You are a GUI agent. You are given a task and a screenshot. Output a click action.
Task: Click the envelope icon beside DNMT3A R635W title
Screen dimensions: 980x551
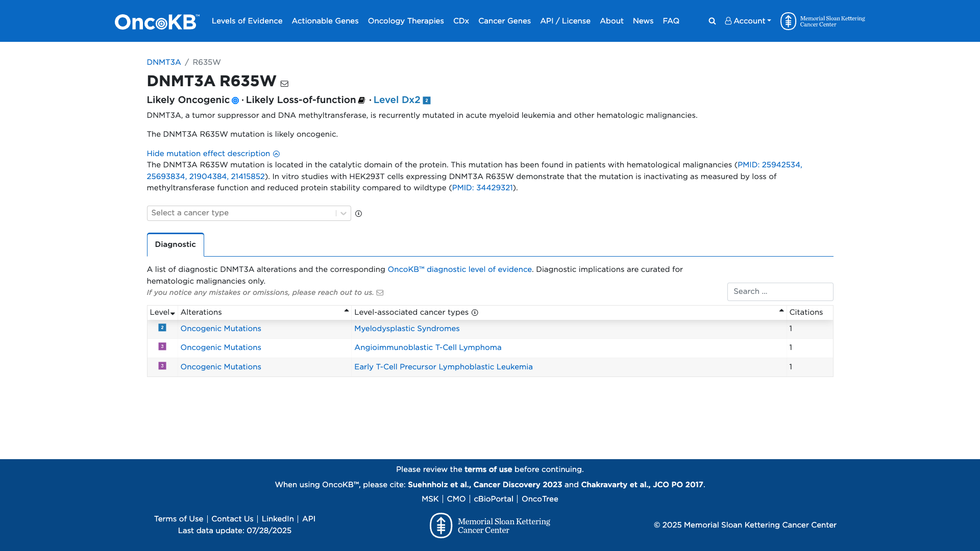tap(284, 84)
